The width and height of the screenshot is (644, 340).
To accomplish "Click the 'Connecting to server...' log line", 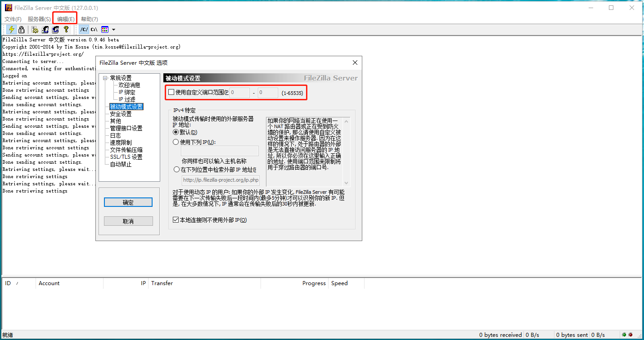I will click(x=33, y=62).
